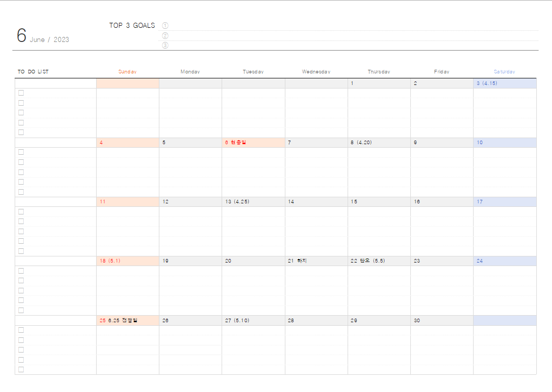Click the Friday column header

(x=442, y=71)
